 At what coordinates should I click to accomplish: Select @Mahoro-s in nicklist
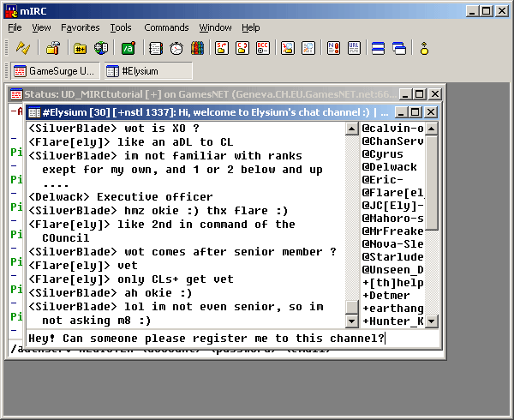(392, 218)
